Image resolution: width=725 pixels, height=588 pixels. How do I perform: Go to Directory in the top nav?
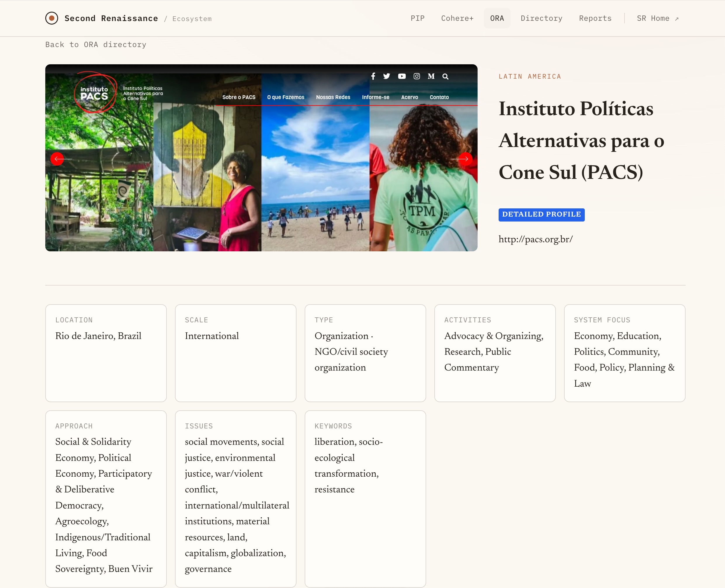[542, 18]
